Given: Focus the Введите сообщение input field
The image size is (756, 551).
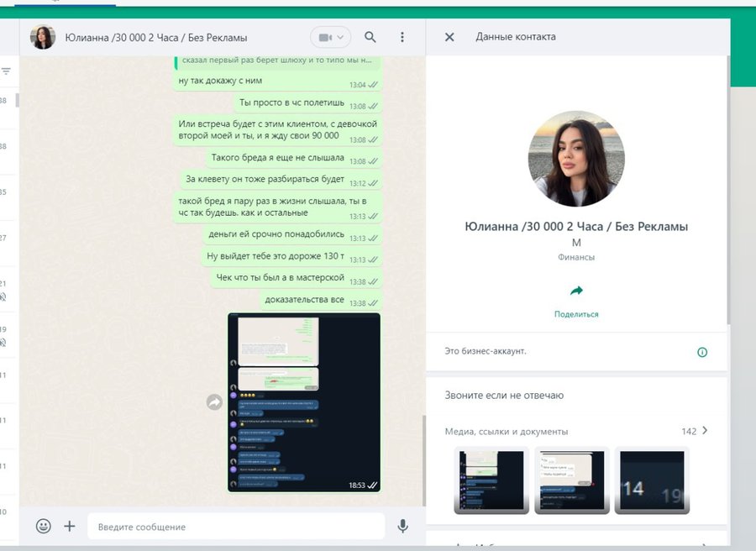Looking at the screenshot, I should click(236, 527).
